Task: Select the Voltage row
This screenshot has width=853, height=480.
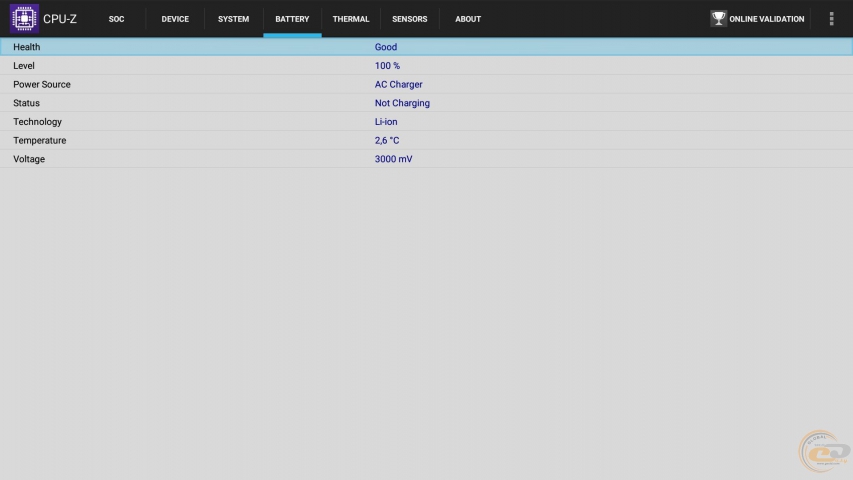Action: click(x=426, y=159)
